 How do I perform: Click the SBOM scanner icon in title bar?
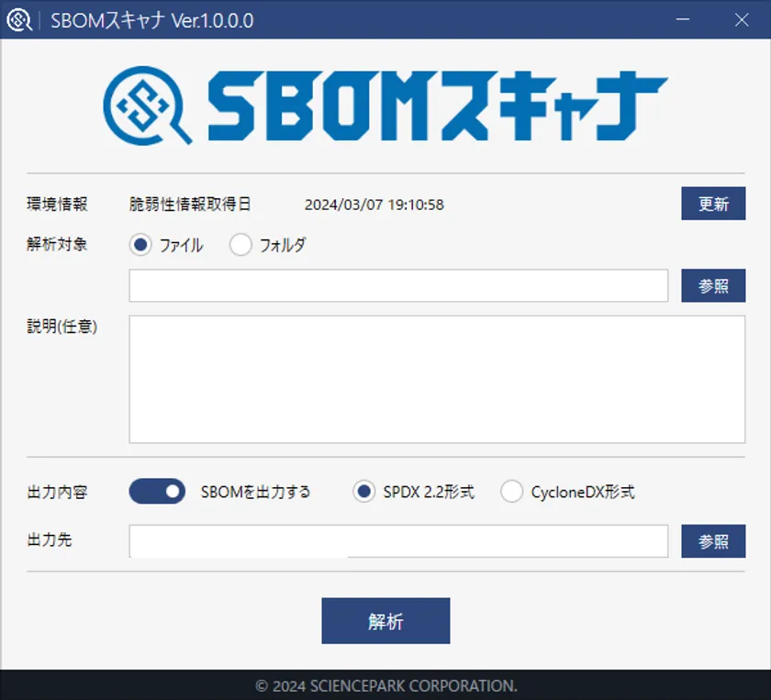click(18, 20)
